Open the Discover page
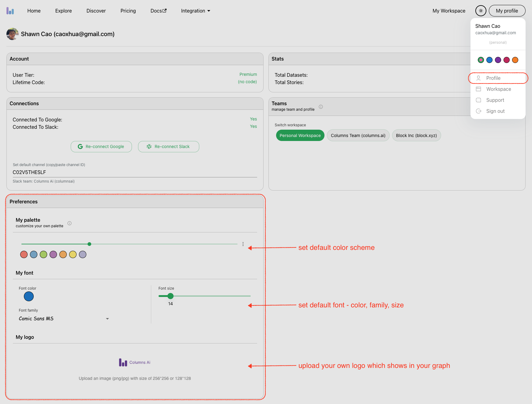Viewport: 532px width, 404px height. coord(96,11)
